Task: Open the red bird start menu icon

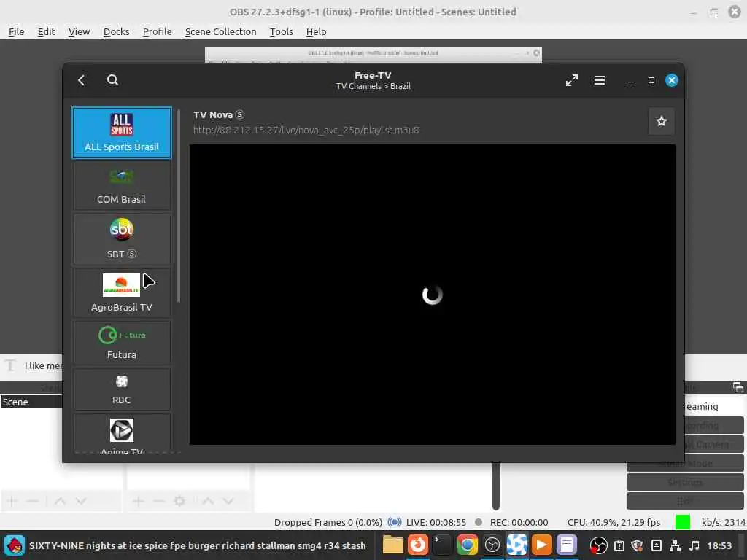Action: [15, 545]
